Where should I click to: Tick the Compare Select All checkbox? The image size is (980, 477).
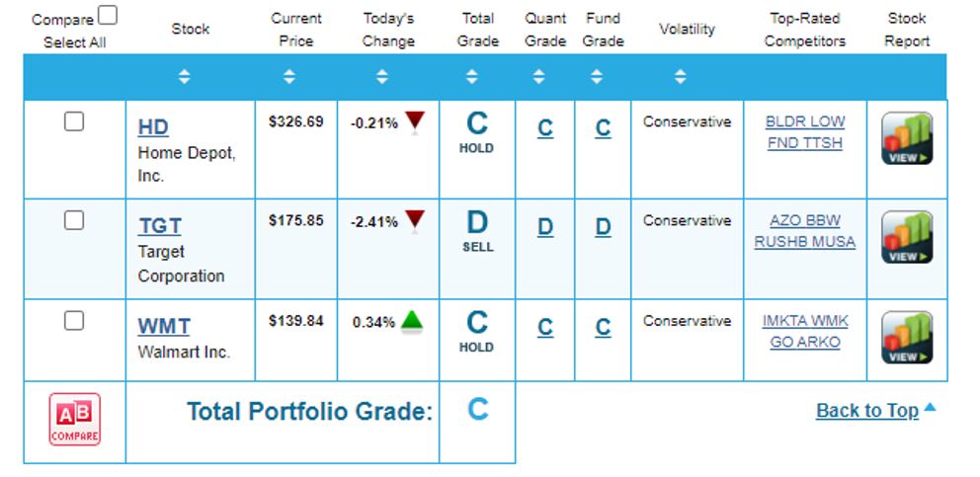pos(108,16)
